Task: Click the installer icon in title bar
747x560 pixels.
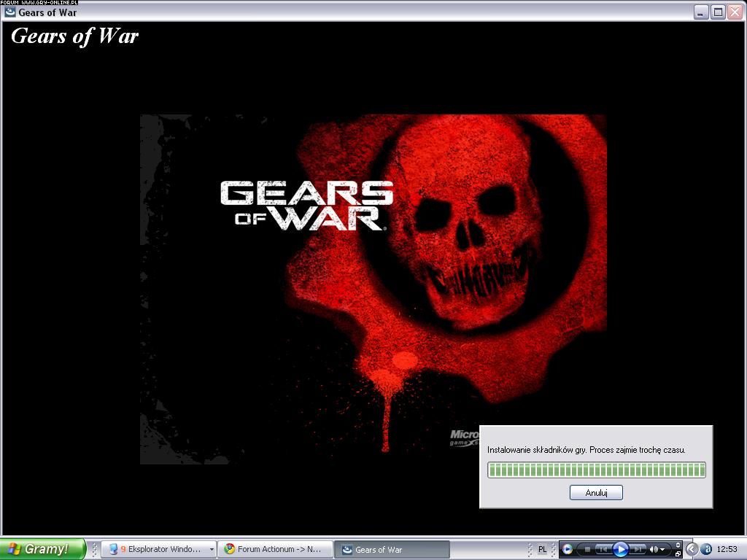Action: coord(10,12)
